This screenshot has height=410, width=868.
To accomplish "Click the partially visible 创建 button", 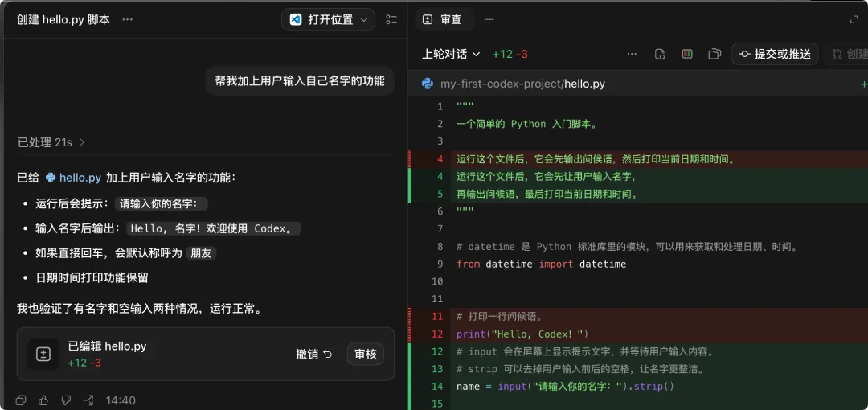I will (x=848, y=54).
